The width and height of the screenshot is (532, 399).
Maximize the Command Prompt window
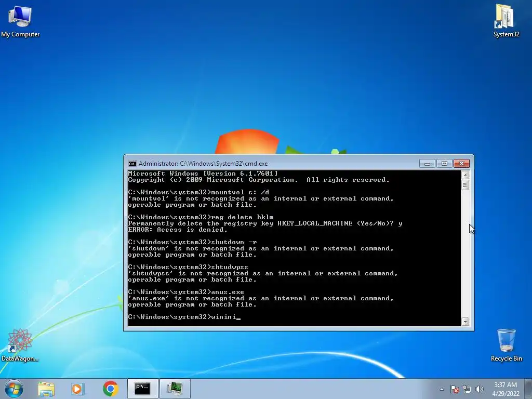tap(444, 164)
